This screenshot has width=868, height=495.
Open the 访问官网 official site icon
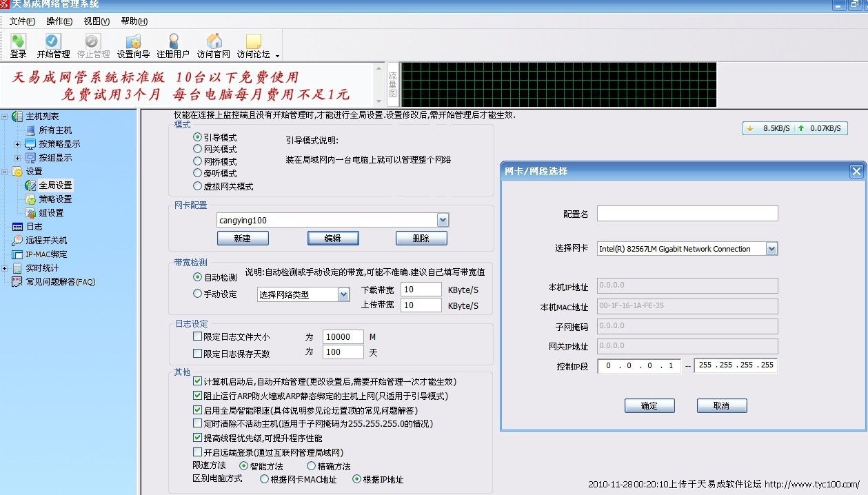click(214, 46)
